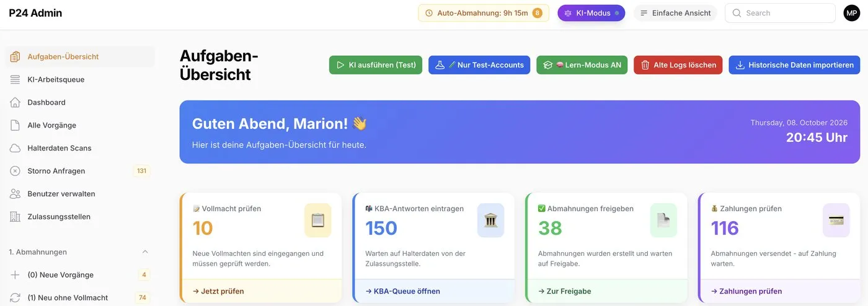This screenshot has height=306, width=868.
Task: Click the P24 Admin logo text
Action: point(35,13)
